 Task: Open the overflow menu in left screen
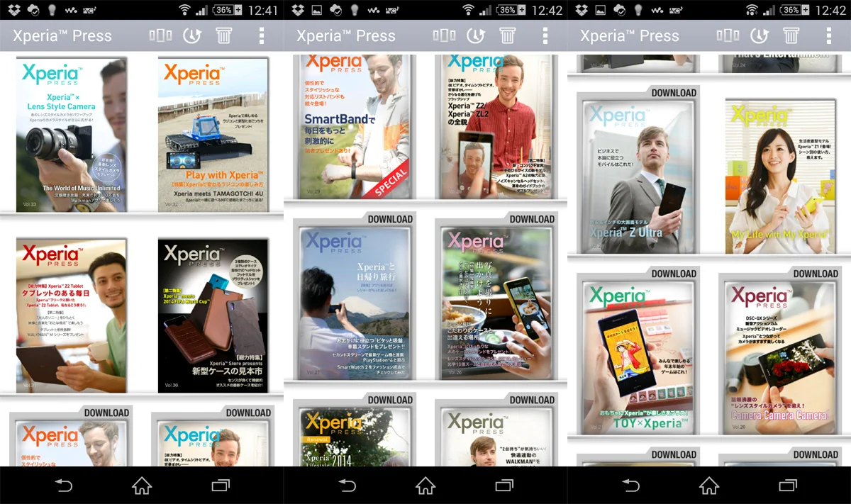click(262, 35)
